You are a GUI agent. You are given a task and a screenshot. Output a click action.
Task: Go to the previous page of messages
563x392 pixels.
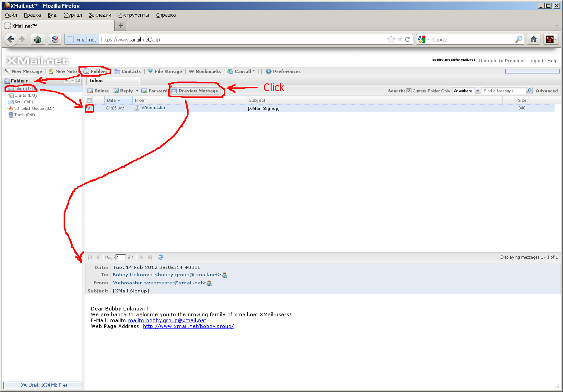pyautogui.click(x=97, y=257)
